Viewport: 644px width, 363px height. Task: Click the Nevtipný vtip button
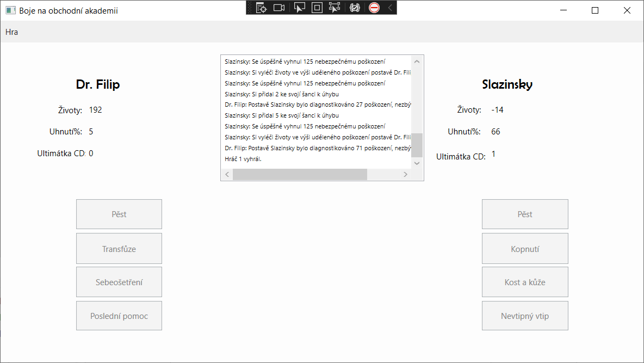pyautogui.click(x=524, y=316)
